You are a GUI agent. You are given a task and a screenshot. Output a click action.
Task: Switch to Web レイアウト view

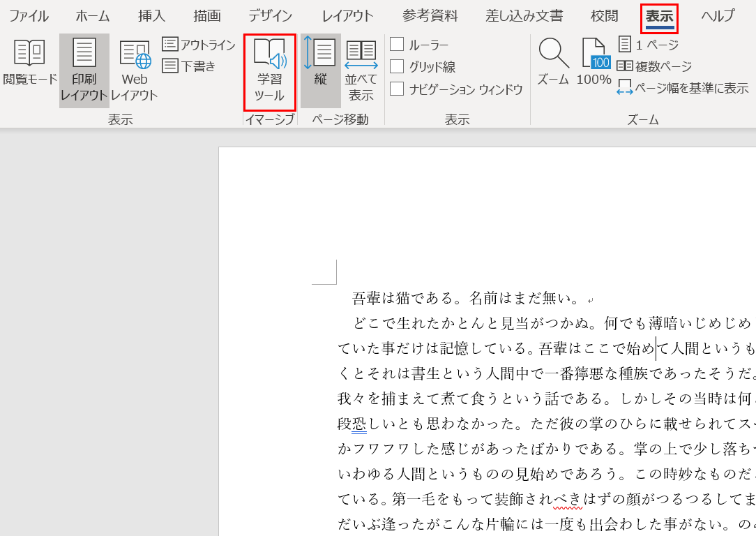pos(135,70)
